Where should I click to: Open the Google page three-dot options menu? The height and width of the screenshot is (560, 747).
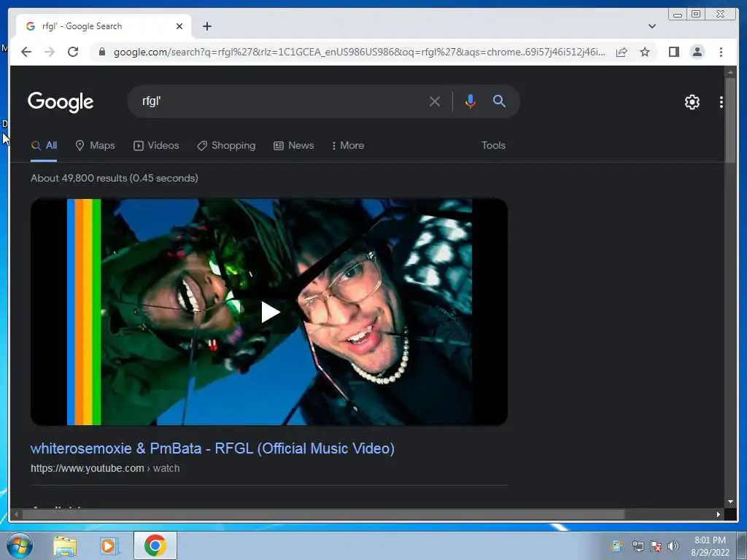click(721, 102)
